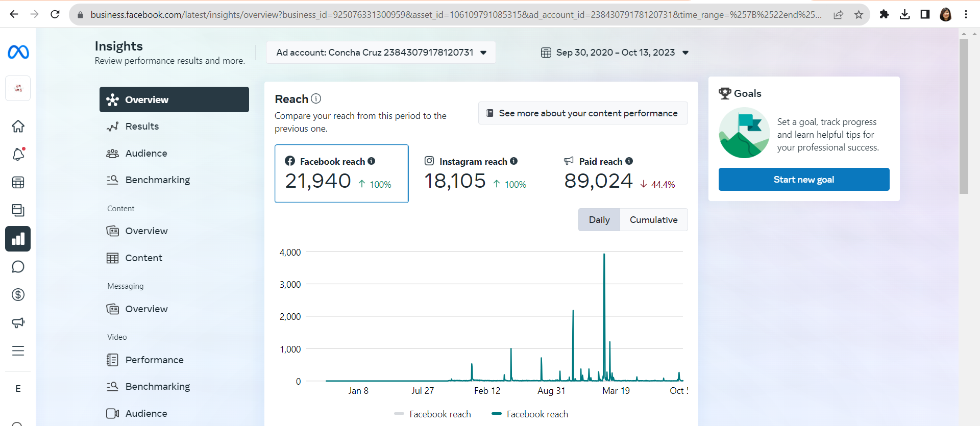The image size is (980, 426).
Task: Click the business page avatar thumbnail
Action: (x=18, y=88)
